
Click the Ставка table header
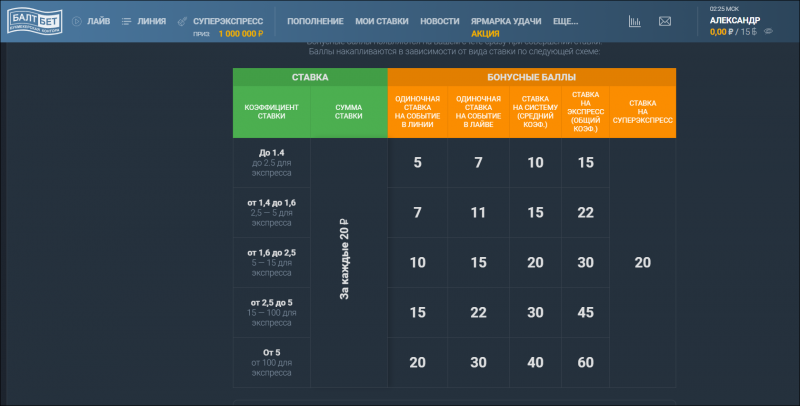click(310, 77)
